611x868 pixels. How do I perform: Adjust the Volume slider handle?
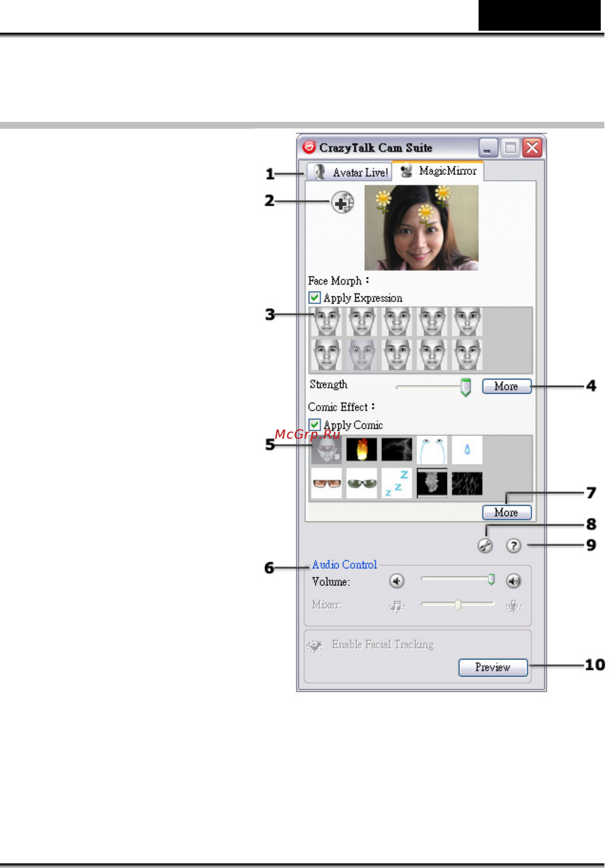click(x=491, y=579)
